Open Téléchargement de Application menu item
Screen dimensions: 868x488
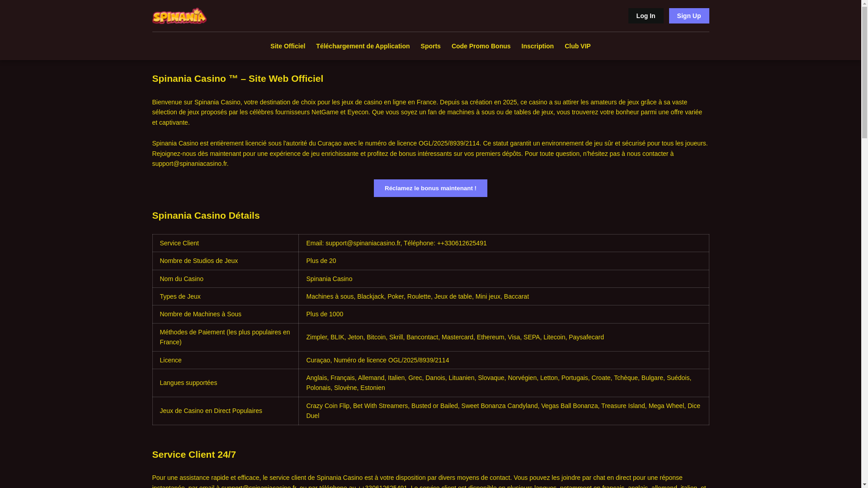point(363,46)
